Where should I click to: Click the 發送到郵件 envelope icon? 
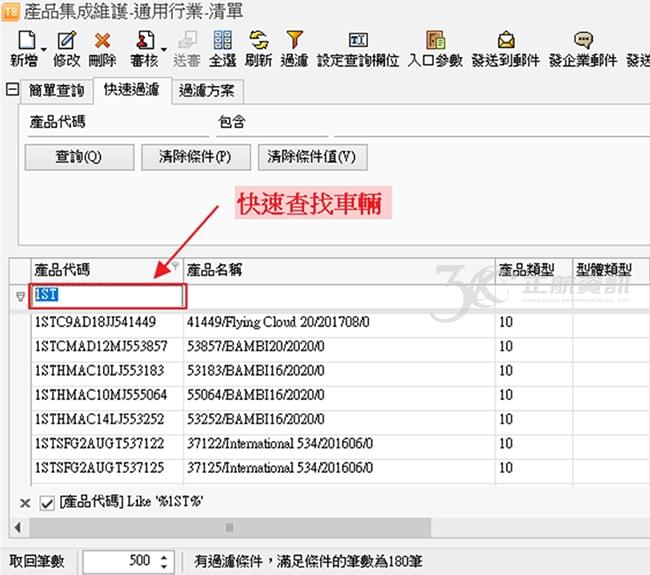point(506,40)
